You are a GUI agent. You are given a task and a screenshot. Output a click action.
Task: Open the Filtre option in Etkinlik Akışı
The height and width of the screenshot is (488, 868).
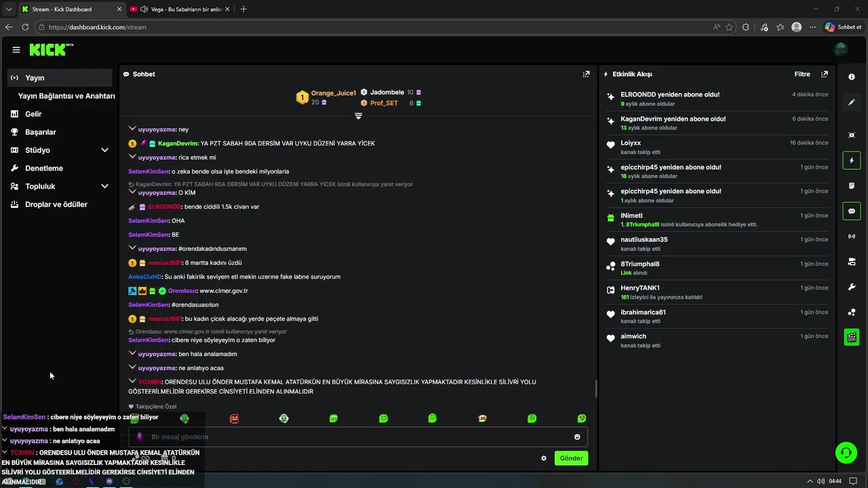tap(802, 74)
